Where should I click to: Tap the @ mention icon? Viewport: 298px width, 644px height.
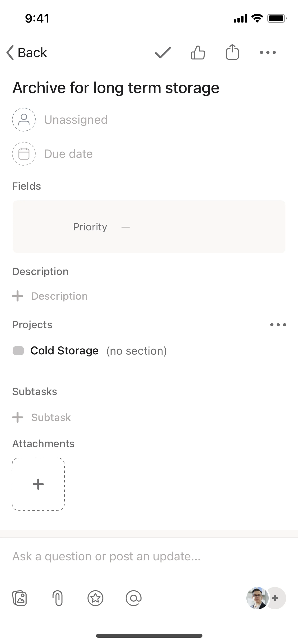coord(133,598)
